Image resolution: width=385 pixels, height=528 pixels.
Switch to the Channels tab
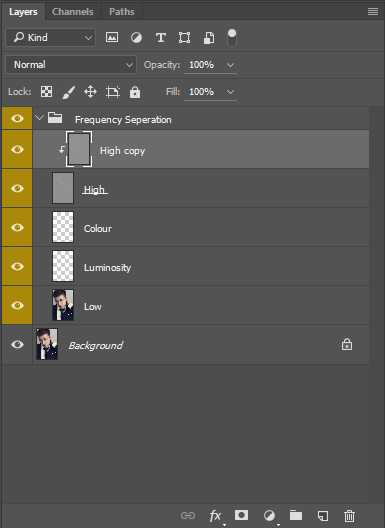coord(73,12)
